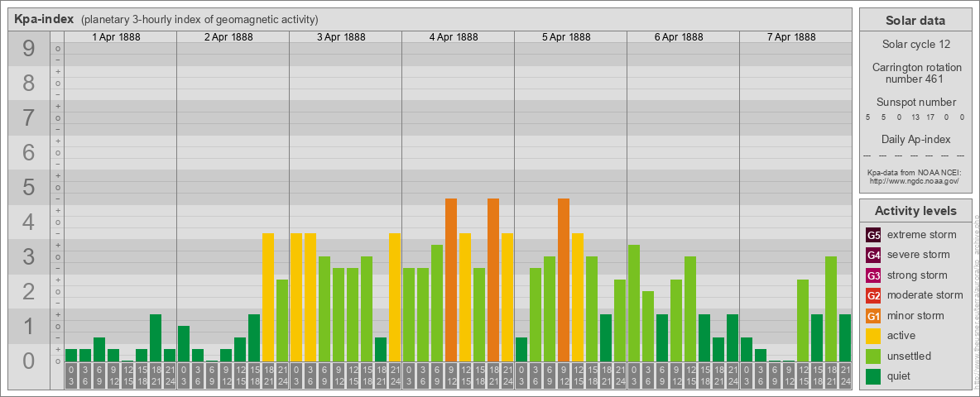The image size is (980, 397).
Task: Click sunspot value 17
Action: tap(930, 117)
